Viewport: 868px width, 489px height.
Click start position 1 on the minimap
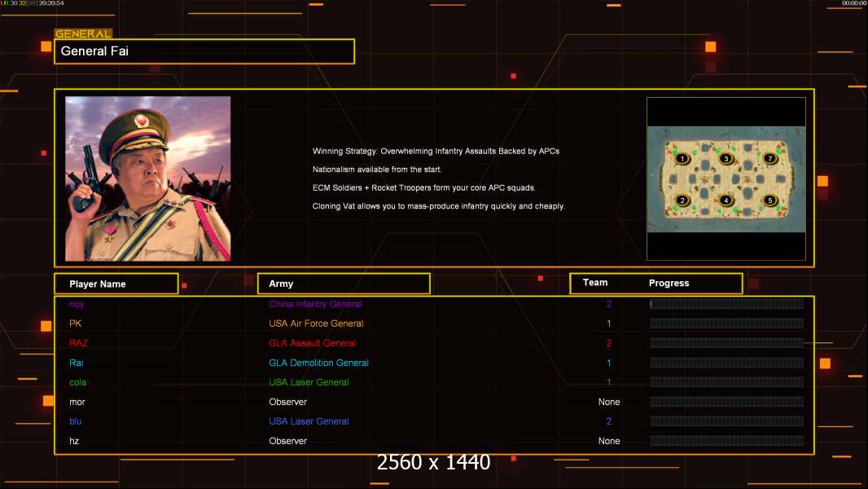[x=682, y=158]
